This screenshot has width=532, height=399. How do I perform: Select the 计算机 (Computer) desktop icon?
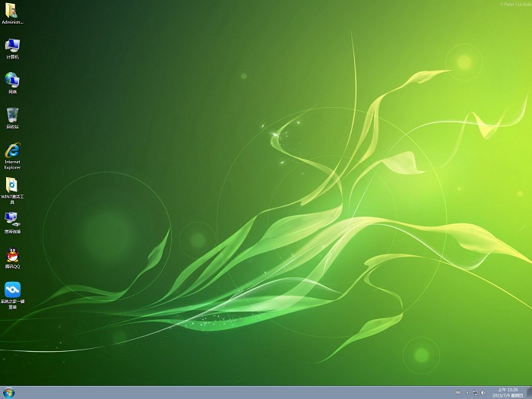pos(12,45)
